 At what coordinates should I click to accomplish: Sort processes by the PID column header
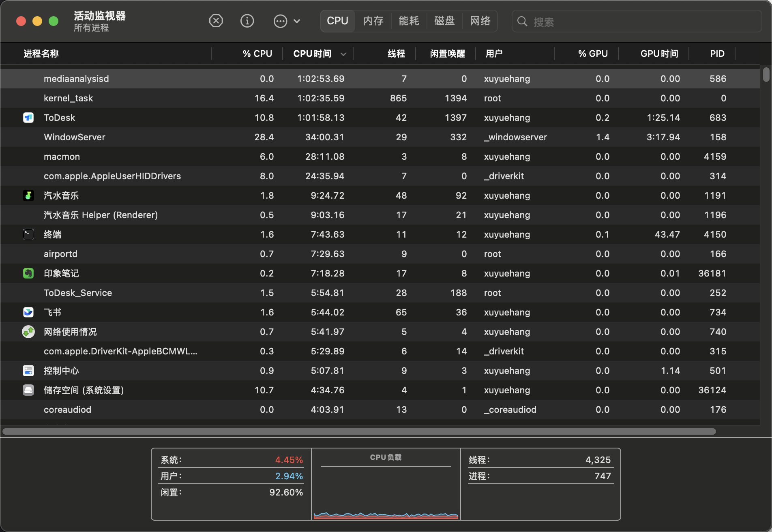coord(717,54)
